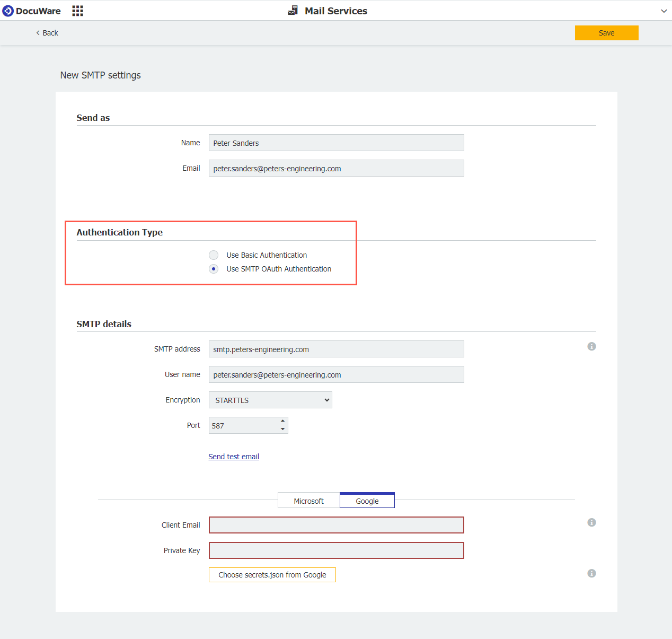Open the app grid waffle menu

(77, 11)
